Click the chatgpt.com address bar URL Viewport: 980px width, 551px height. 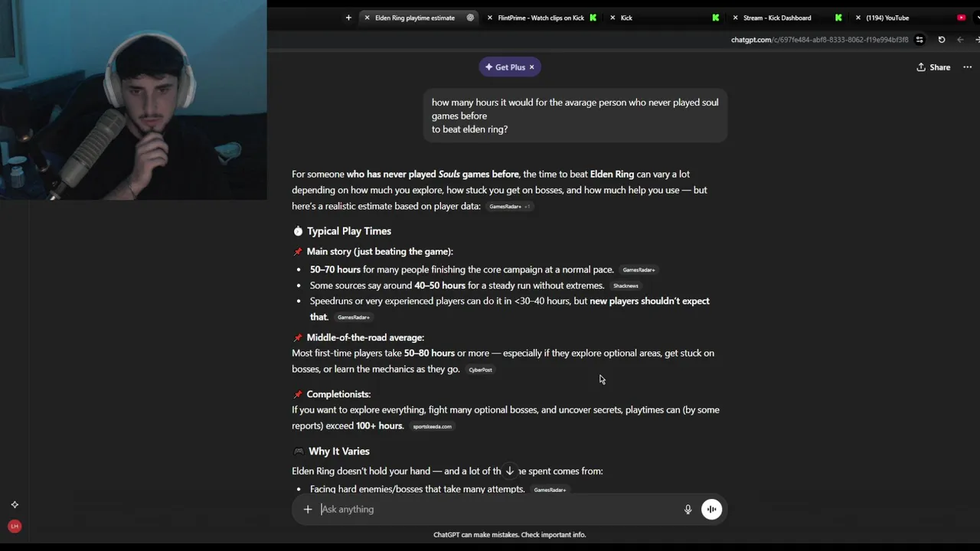pyautogui.click(x=819, y=40)
